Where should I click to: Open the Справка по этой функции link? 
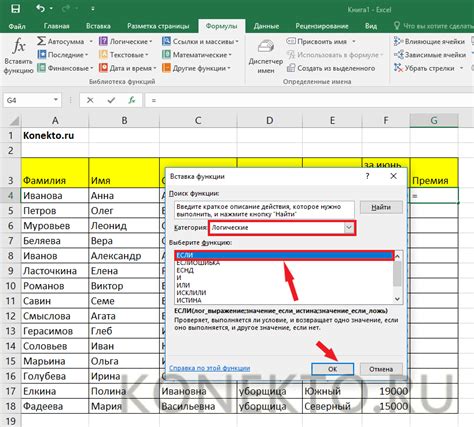coord(210,368)
